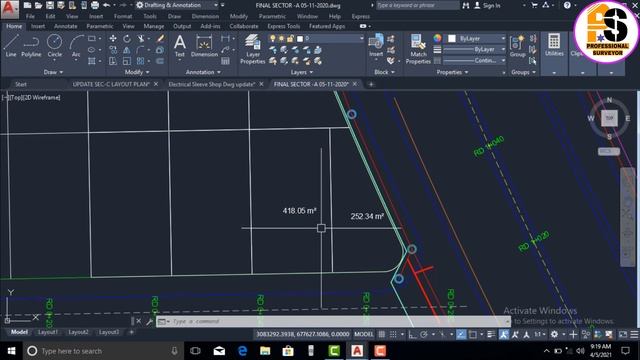This screenshot has height=360, width=640.
Task: Open the Express menu
Action: click(360, 16)
